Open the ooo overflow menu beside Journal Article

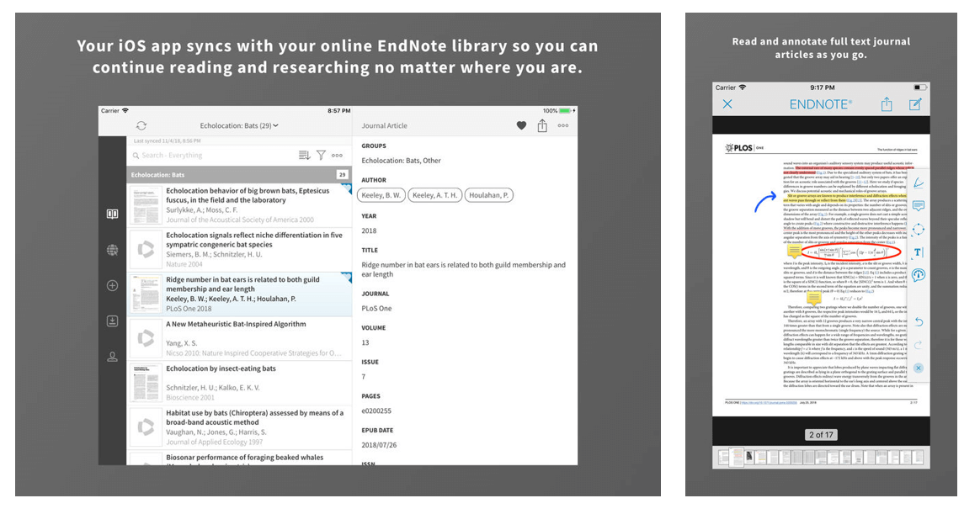pyautogui.click(x=562, y=125)
